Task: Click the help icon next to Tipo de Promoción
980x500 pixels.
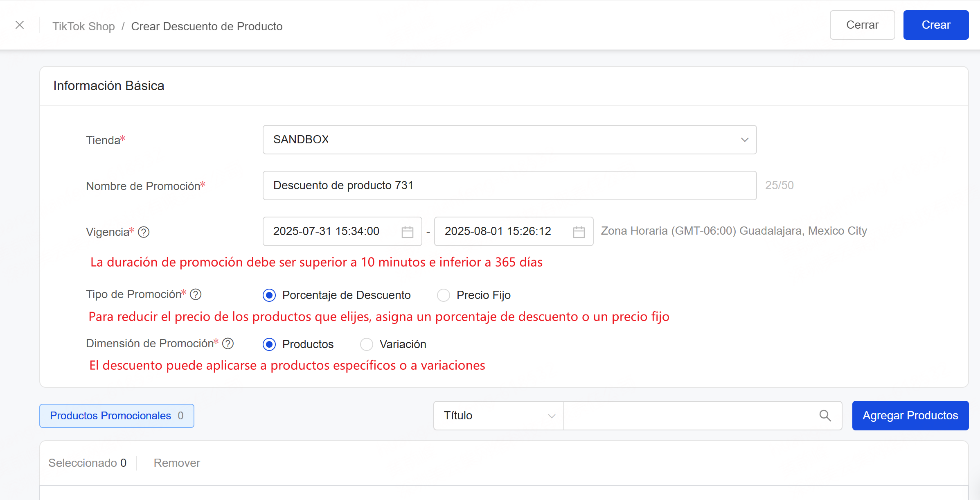Action: click(196, 294)
